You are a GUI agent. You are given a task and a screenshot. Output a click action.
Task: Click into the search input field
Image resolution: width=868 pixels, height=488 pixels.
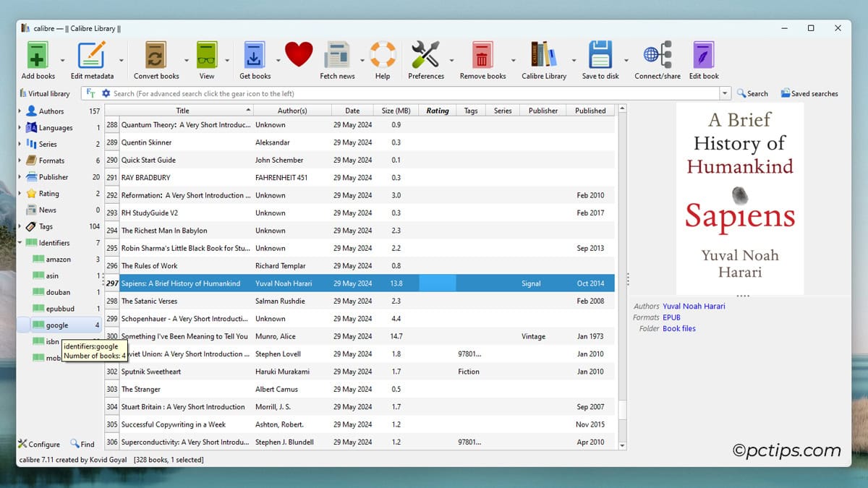[412, 93]
